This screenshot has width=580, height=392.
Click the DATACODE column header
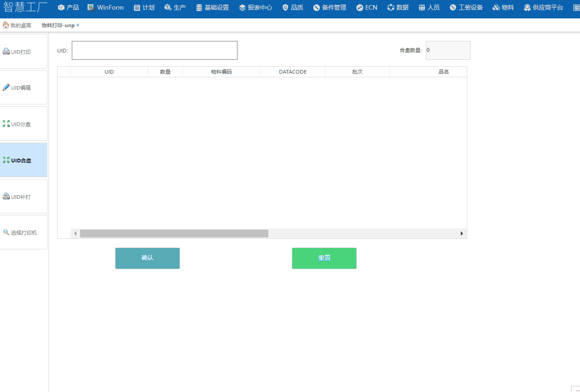pos(292,72)
